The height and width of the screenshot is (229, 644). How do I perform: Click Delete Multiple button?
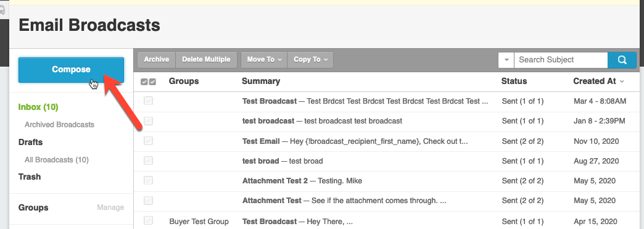(206, 60)
